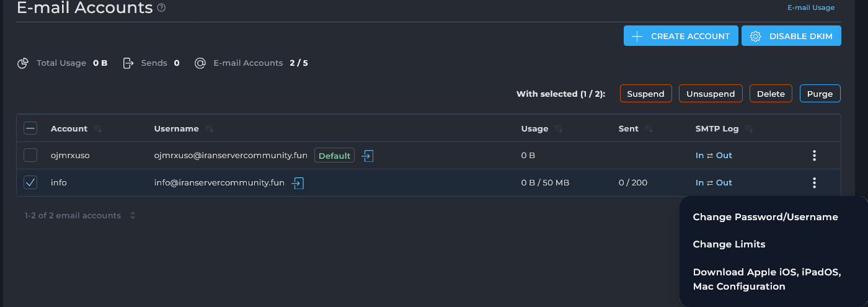Sort by SMTP Log column sort icon

749,129
